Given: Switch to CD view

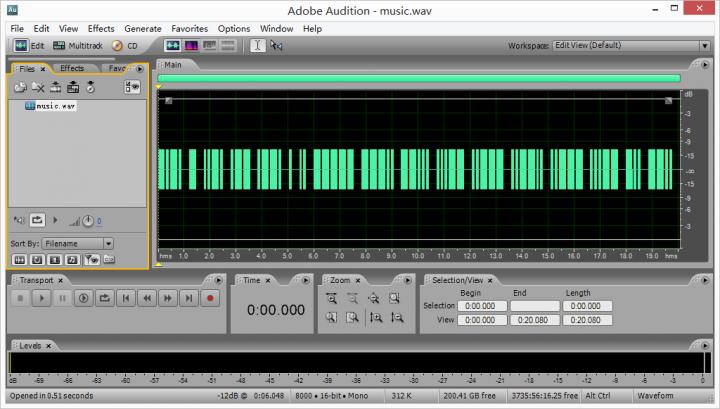Looking at the screenshot, I should click(x=125, y=45).
